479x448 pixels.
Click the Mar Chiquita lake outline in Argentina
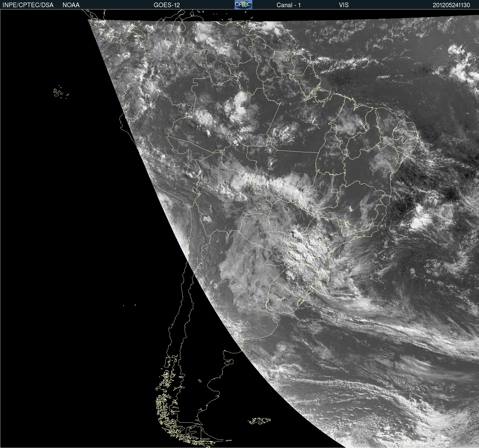tap(239, 286)
